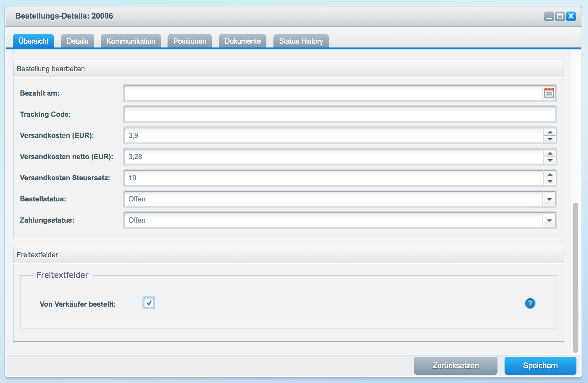Image resolution: width=588 pixels, height=383 pixels.
Task: Decrease Versandkosten (EUR) with down arrow
Action: coord(550,139)
